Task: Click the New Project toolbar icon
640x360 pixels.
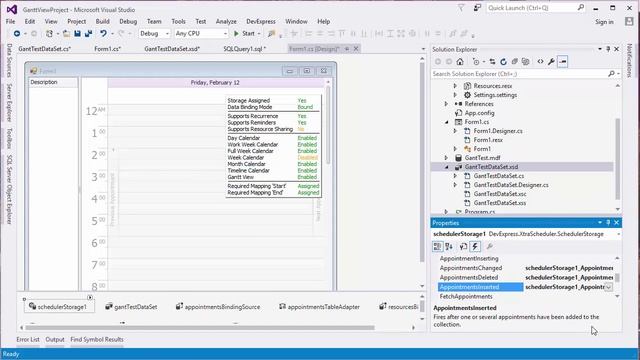Action: (49, 33)
